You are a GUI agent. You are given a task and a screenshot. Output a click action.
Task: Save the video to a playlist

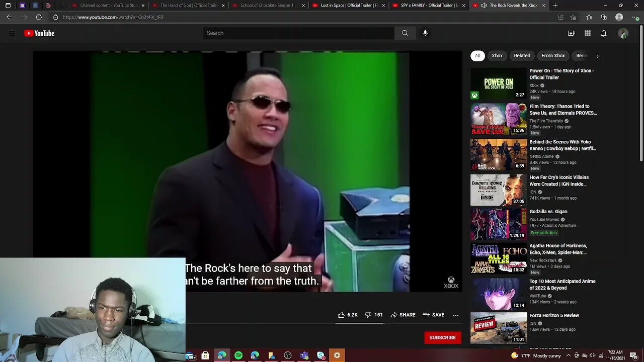click(434, 315)
